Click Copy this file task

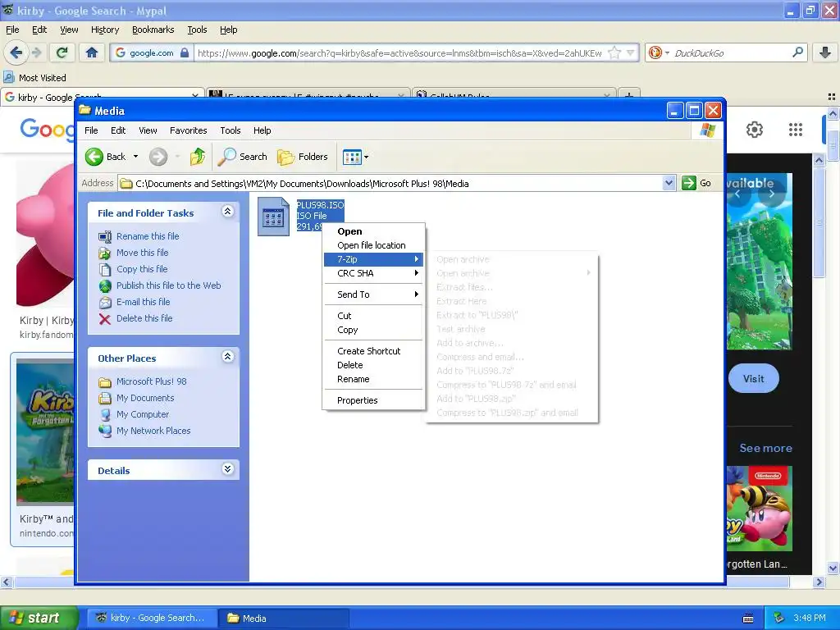pos(142,269)
